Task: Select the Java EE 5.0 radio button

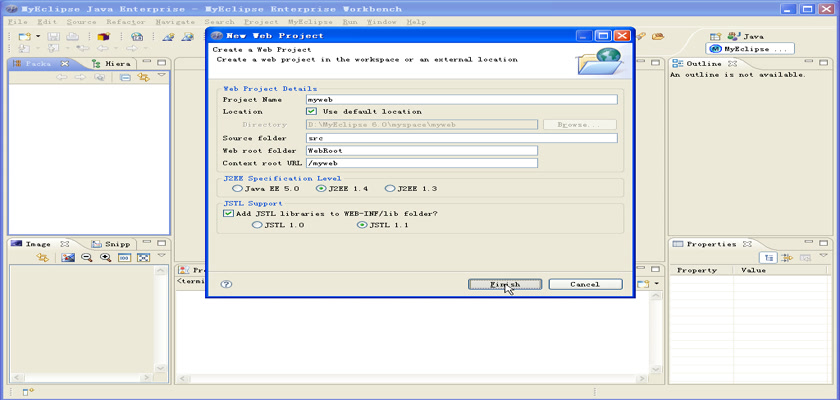Action: (237, 188)
